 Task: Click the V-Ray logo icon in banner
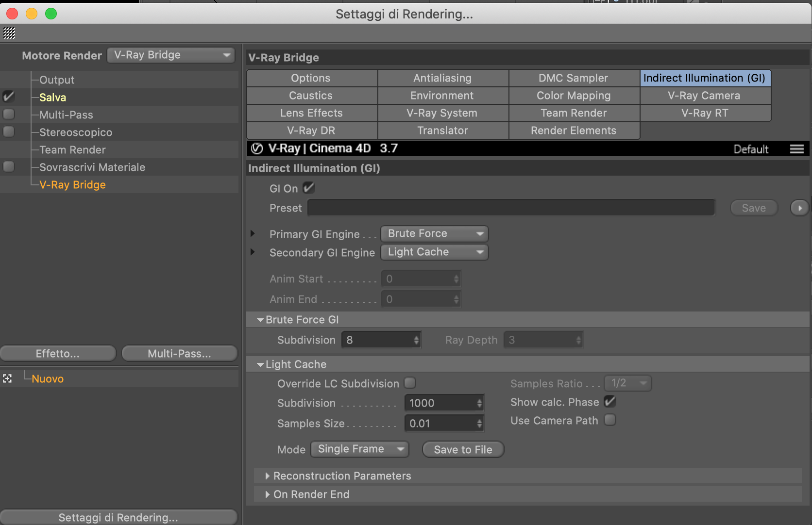257,148
